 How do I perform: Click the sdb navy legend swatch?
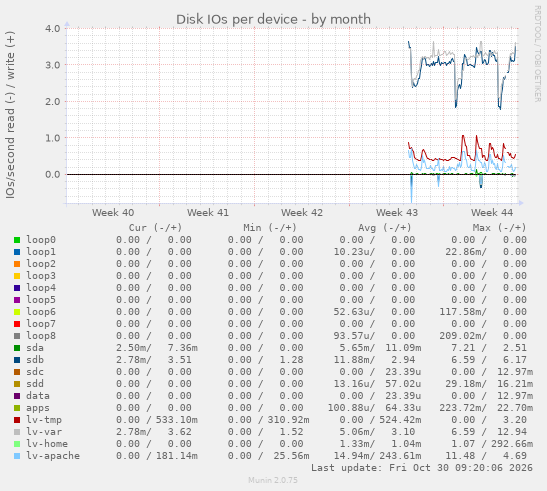pos(17,360)
